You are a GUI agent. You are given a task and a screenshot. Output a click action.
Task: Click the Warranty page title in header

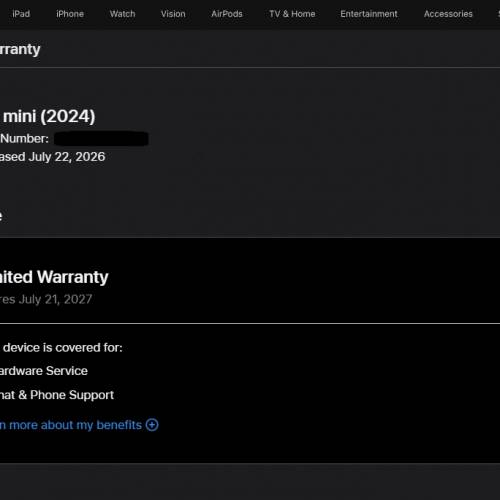tap(20, 49)
